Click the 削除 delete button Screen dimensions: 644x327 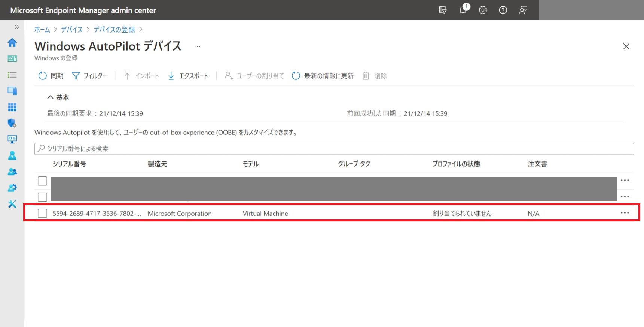tap(375, 76)
